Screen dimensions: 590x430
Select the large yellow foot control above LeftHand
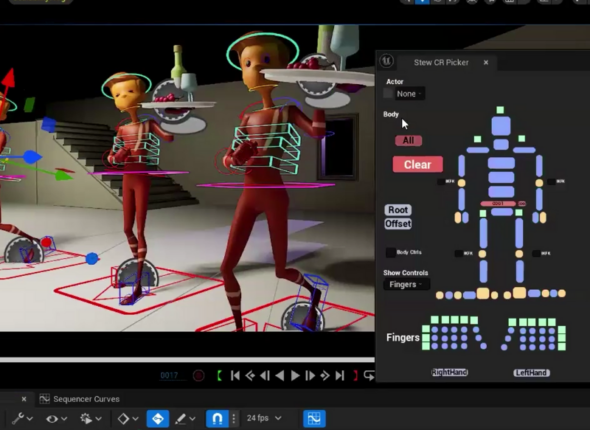[x=519, y=293]
